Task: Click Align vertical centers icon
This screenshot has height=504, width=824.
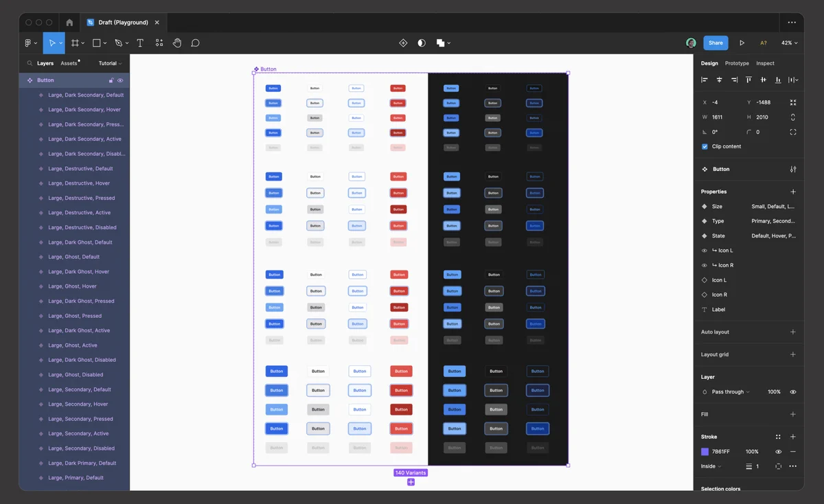Action: coord(764,80)
